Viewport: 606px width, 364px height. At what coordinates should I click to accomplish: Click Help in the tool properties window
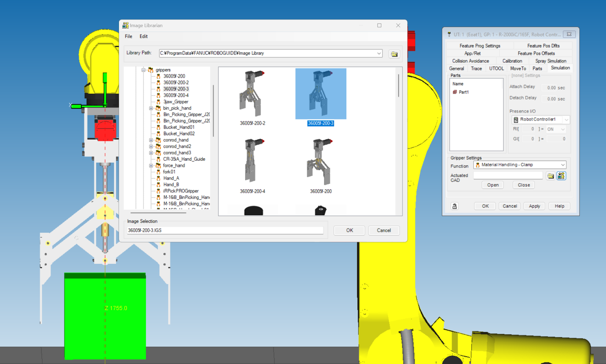pos(559,206)
